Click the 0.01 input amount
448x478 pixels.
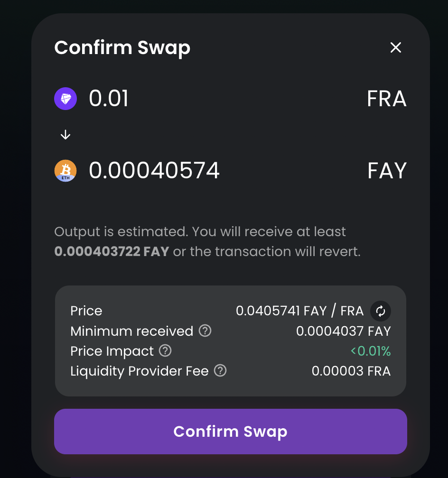109,99
